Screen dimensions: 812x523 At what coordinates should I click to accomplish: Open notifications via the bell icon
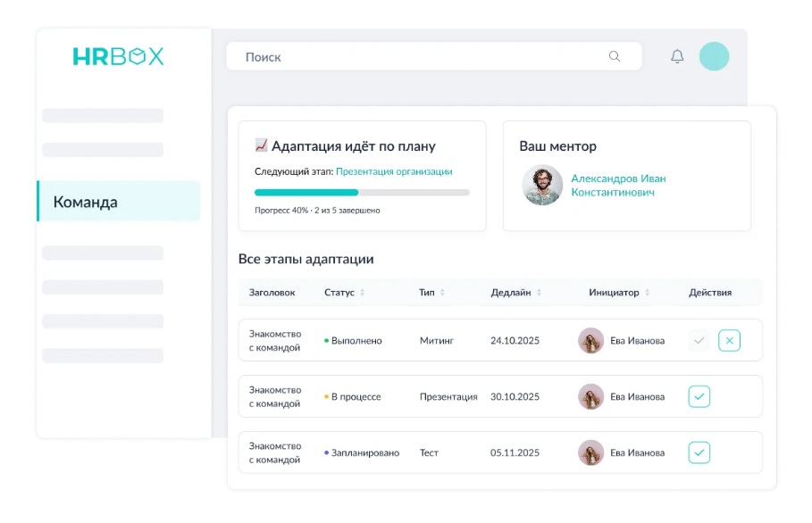pyautogui.click(x=677, y=56)
